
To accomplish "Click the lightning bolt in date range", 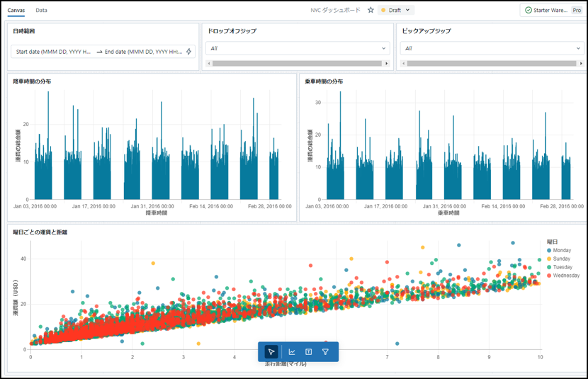I will point(188,52).
